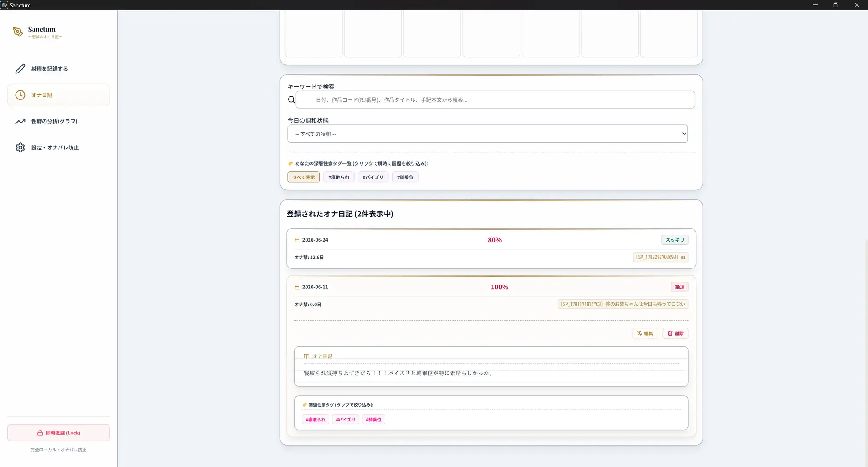Click the 100% satisfaction value
The height and width of the screenshot is (467, 868).
(x=500, y=287)
